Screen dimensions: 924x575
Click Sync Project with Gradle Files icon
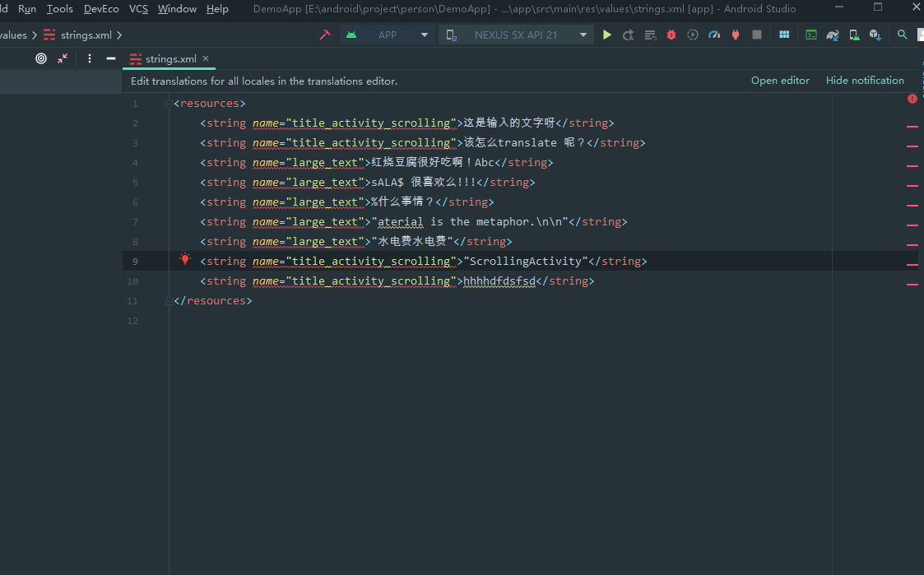(833, 35)
